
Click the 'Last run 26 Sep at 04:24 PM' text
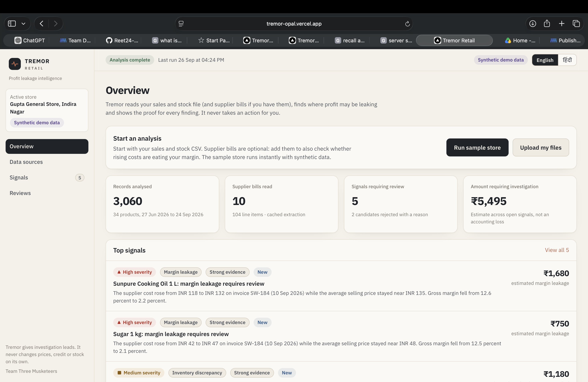click(191, 60)
